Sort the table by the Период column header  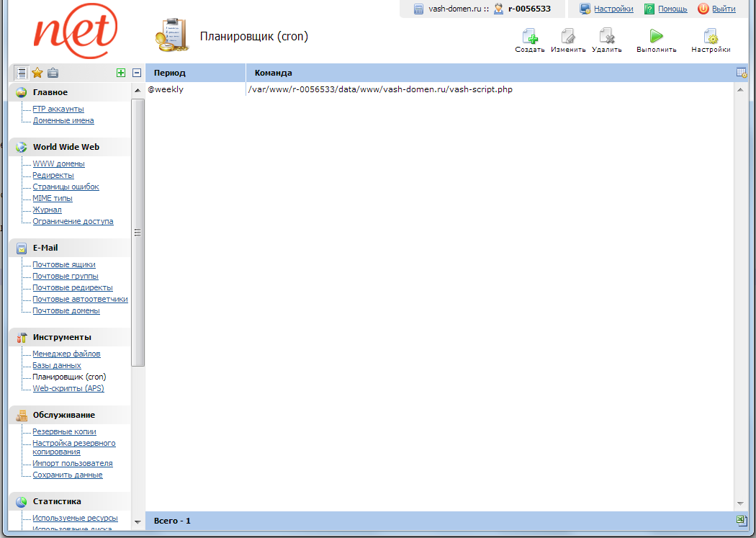pyautogui.click(x=170, y=73)
